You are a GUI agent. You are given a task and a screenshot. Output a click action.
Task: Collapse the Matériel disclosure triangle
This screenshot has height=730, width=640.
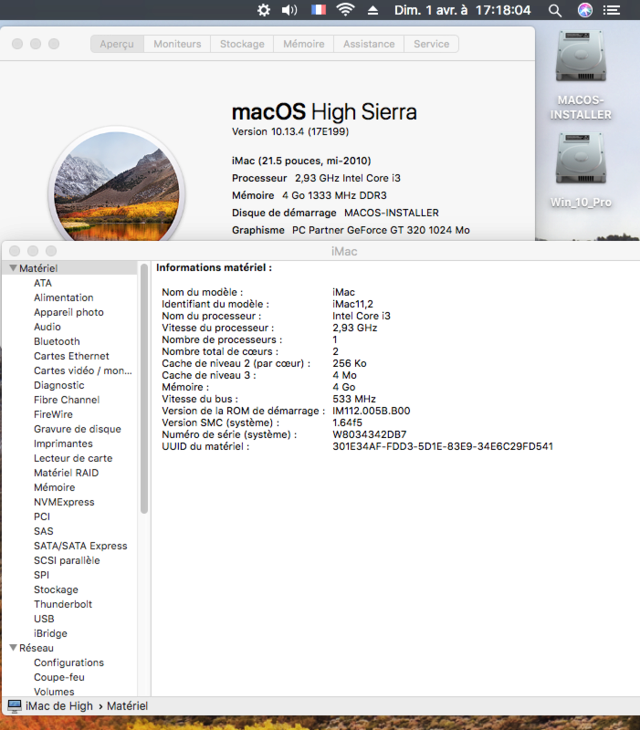(13, 268)
